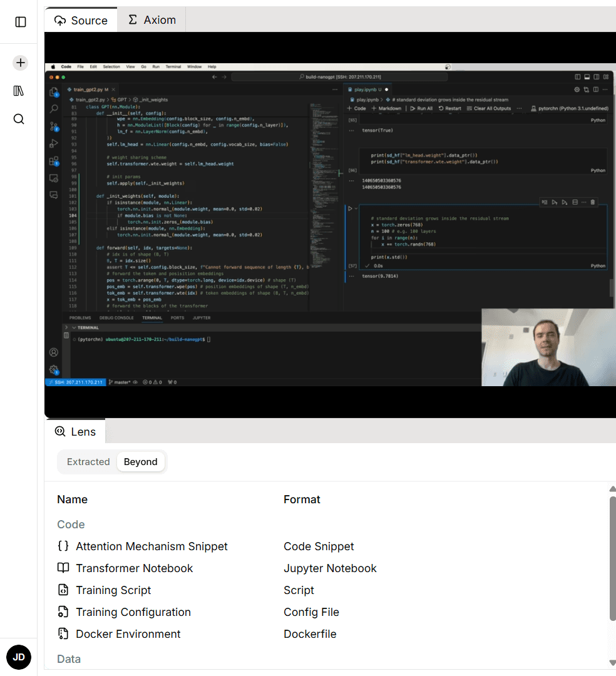616x676 pixels.
Task: Select the Lens tab
Action: pyautogui.click(x=75, y=431)
